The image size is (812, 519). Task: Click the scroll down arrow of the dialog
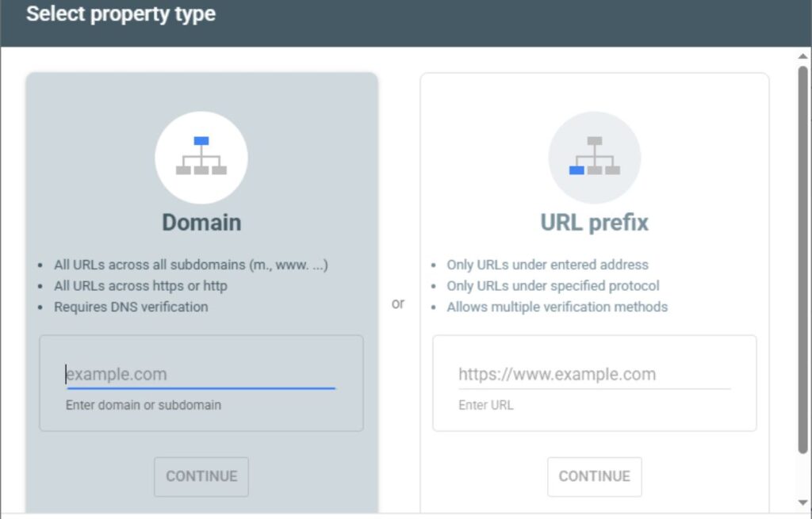pos(802,502)
